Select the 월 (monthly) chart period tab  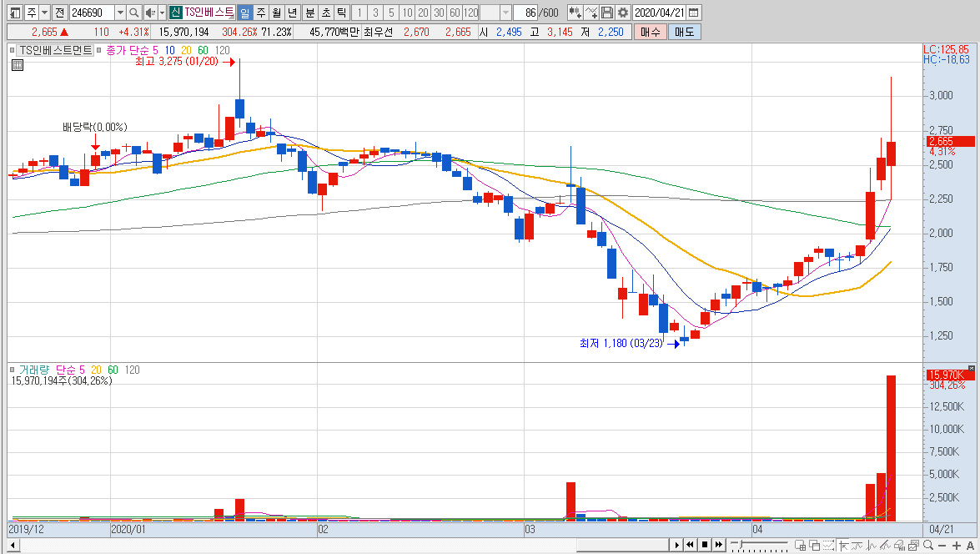pyautogui.click(x=276, y=13)
